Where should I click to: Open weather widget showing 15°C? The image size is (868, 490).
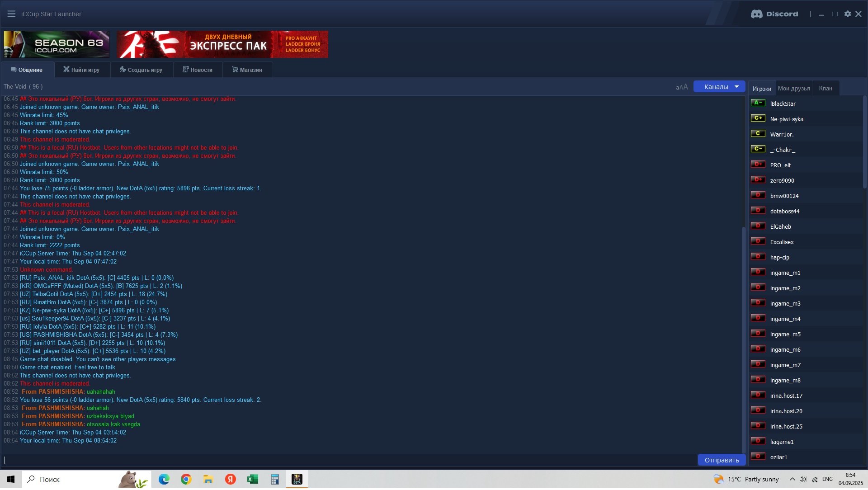(746, 479)
